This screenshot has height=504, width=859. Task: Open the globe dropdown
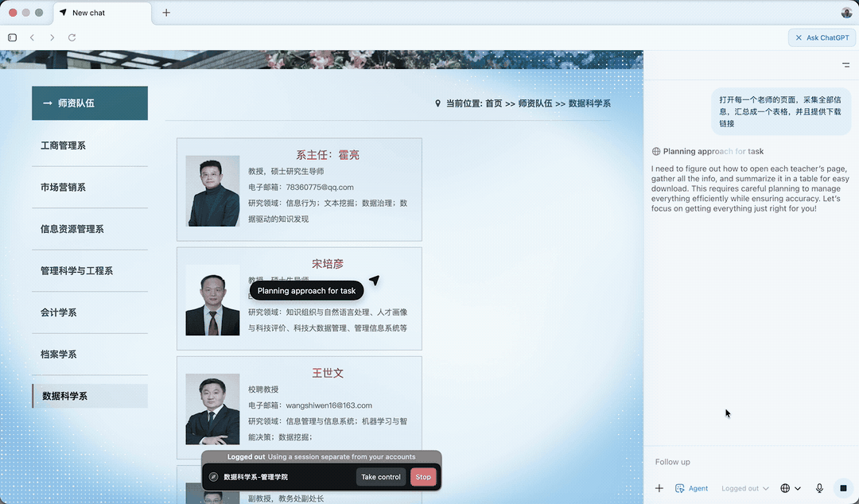pos(791,488)
